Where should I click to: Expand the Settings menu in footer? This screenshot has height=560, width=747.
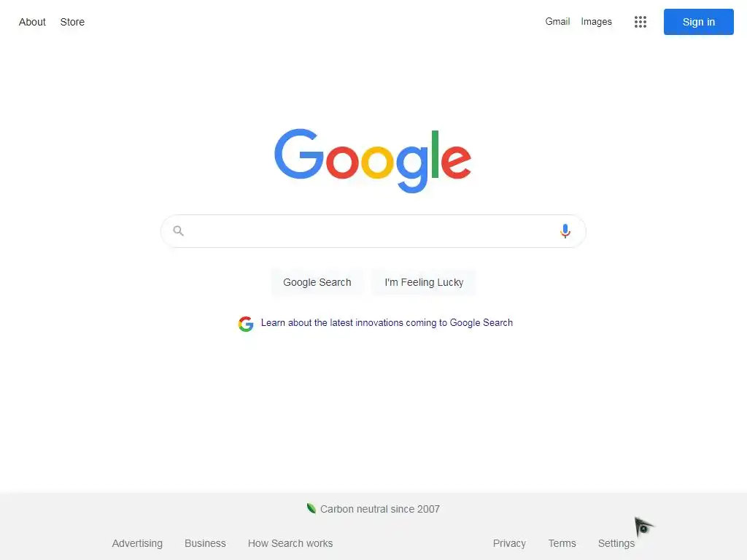click(616, 543)
